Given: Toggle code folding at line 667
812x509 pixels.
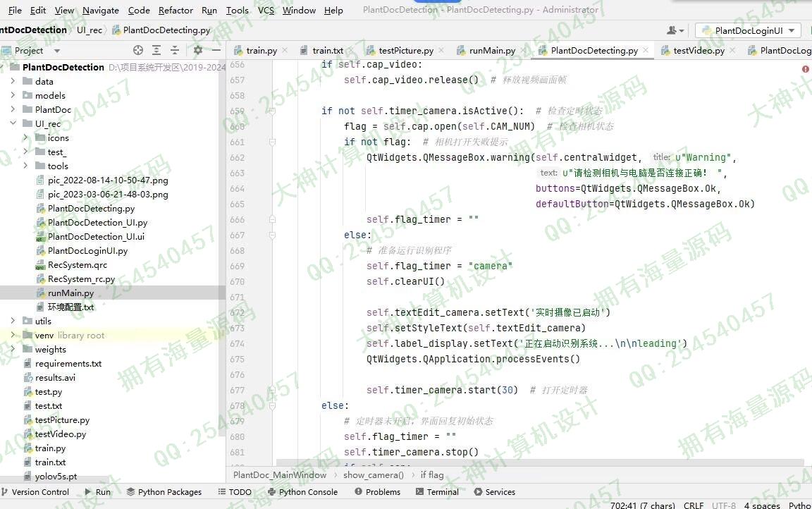Looking at the screenshot, I should 272,235.
